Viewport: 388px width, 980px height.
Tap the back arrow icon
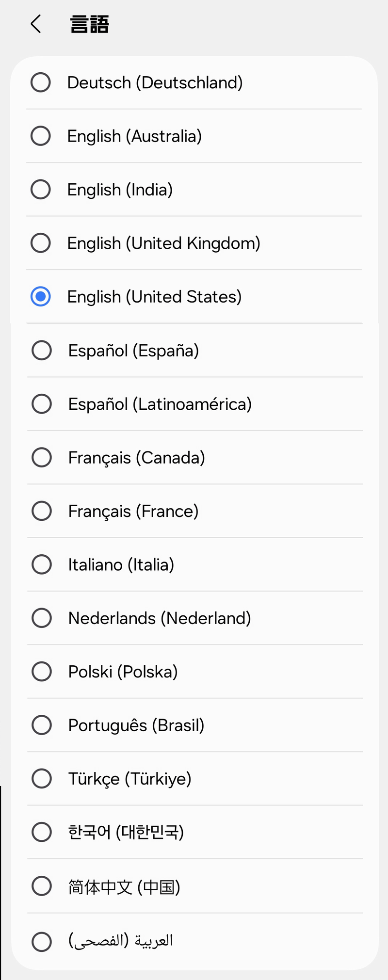click(35, 24)
